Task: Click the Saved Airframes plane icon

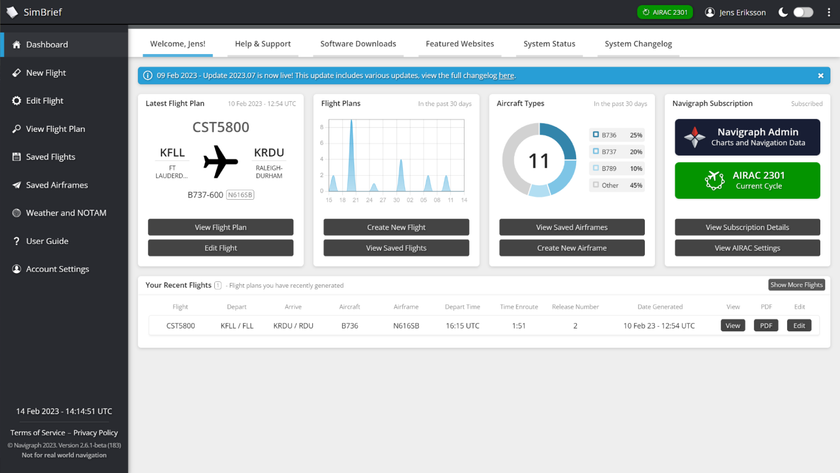Action: (x=17, y=185)
